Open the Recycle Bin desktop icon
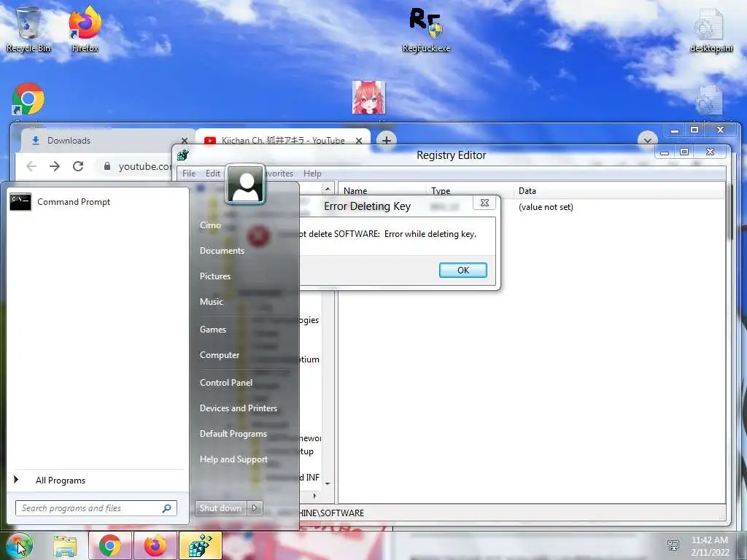The height and width of the screenshot is (560, 747). pyautogui.click(x=28, y=28)
